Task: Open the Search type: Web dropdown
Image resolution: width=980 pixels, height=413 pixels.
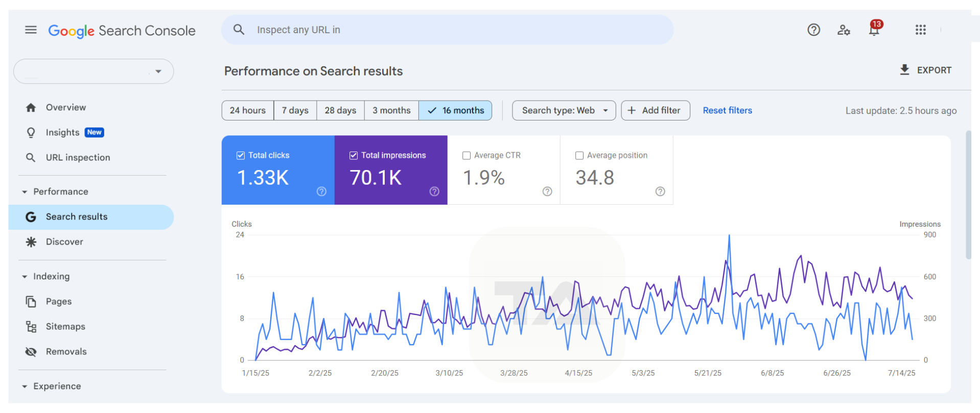Action: tap(564, 111)
